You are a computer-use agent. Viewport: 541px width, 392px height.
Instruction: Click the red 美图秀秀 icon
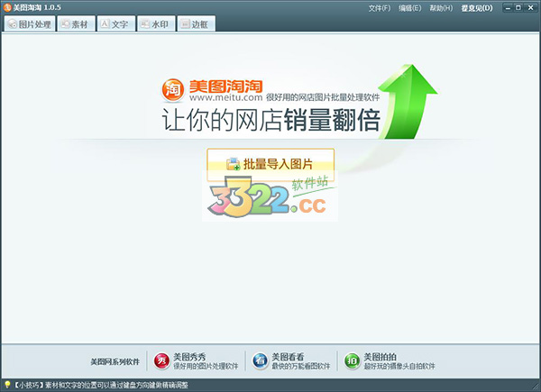pyautogui.click(x=161, y=361)
